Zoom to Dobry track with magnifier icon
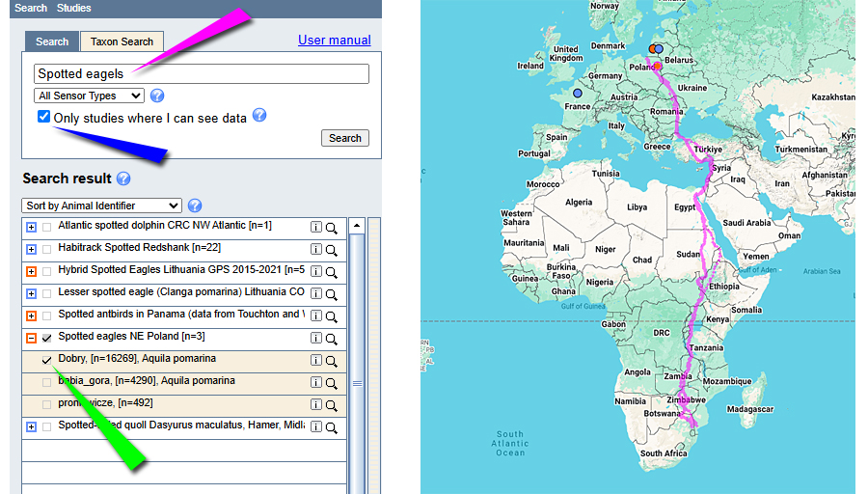Image resolution: width=868 pixels, height=494 pixels. coord(331,361)
